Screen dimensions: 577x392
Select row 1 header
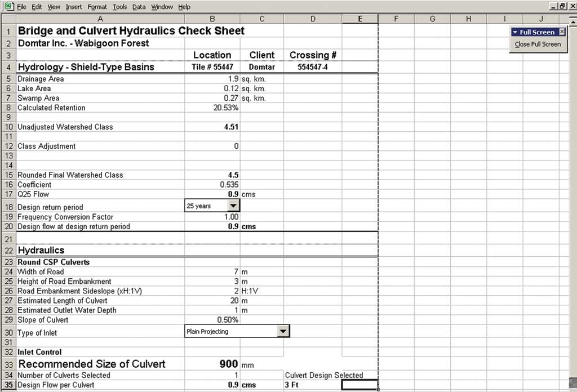8,31
